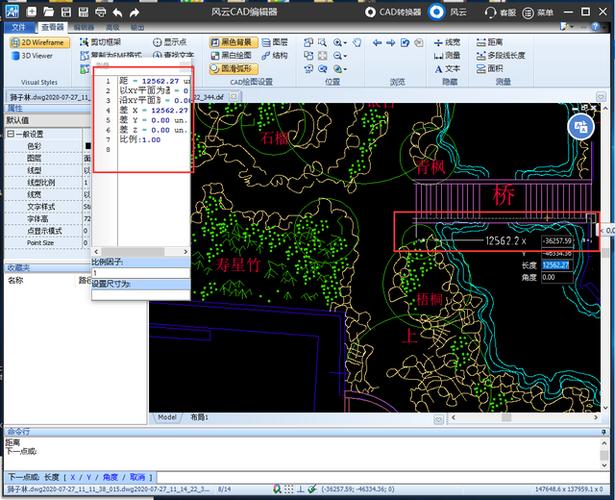Toggle the 黑色背景 black background option
The height and width of the screenshot is (500, 615).
coord(234,43)
